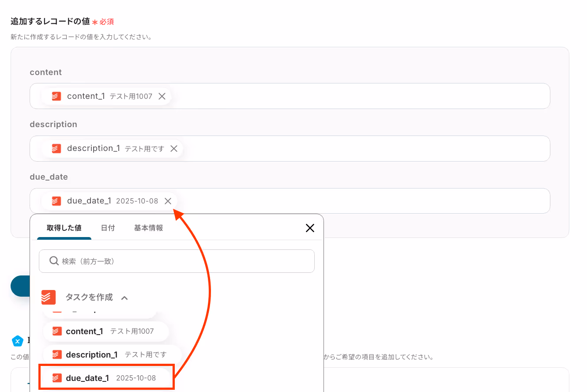
Task: Focus the 検索（前方一致） search box
Action: coord(177,261)
